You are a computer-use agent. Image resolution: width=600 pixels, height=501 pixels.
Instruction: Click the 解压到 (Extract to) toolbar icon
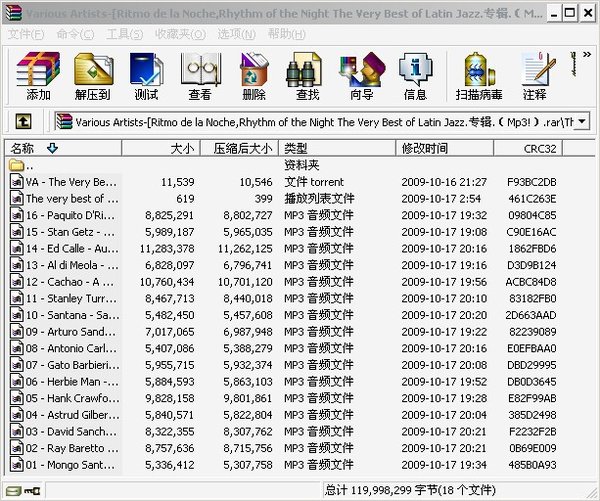pyautogui.click(x=93, y=76)
